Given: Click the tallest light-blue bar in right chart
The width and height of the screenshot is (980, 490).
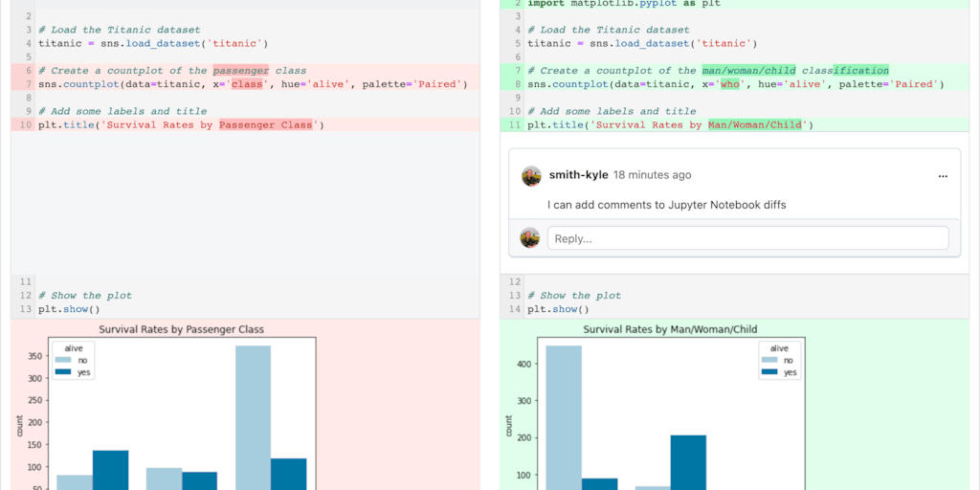Looking at the screenshot, I should click(564, 417).
